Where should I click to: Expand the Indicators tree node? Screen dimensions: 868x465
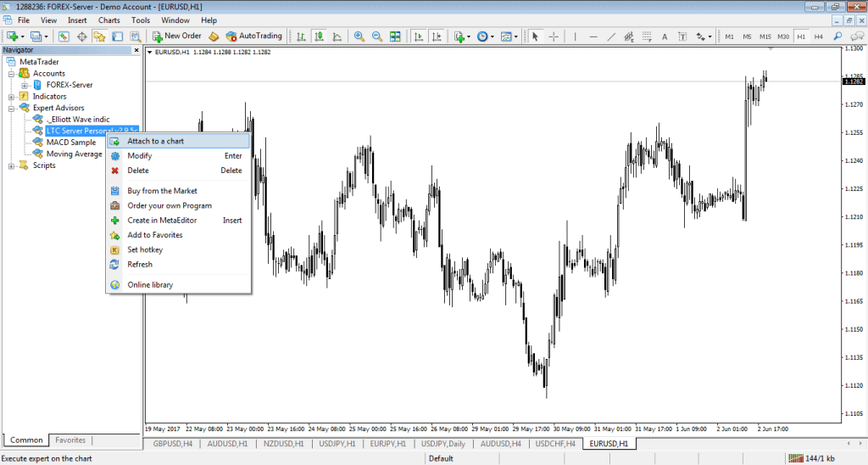pos(11,97)
